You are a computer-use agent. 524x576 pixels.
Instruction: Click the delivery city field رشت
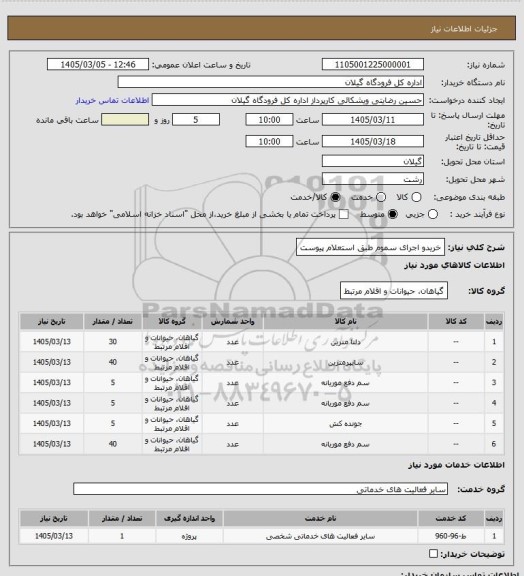pos(373,179)
